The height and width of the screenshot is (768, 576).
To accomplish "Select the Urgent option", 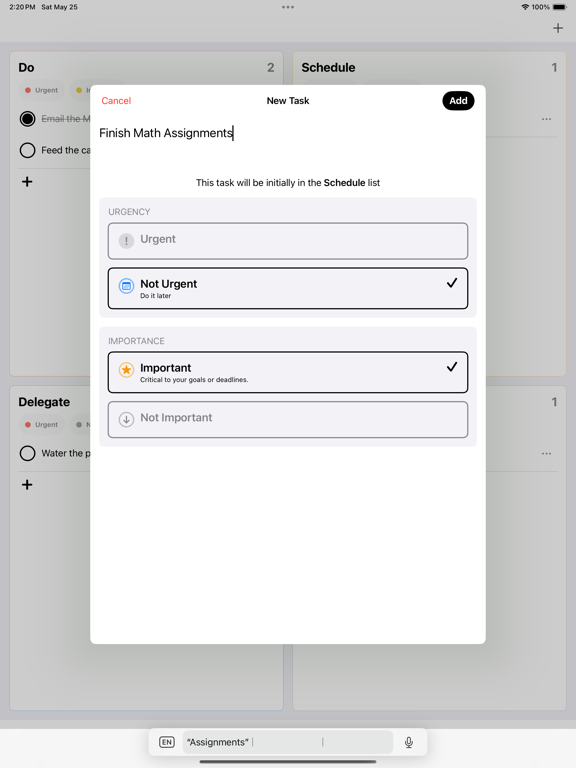I will (x=288, y=241).
